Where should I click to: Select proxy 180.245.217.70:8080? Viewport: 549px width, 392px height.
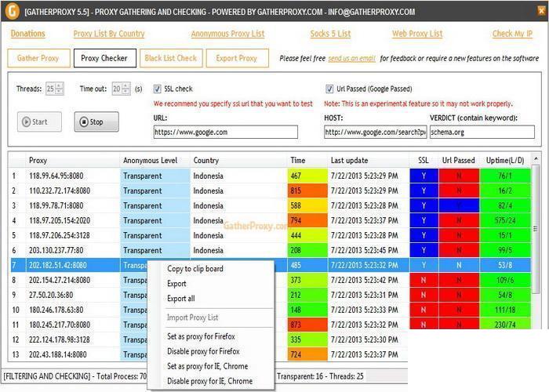(x=60, y=325)
